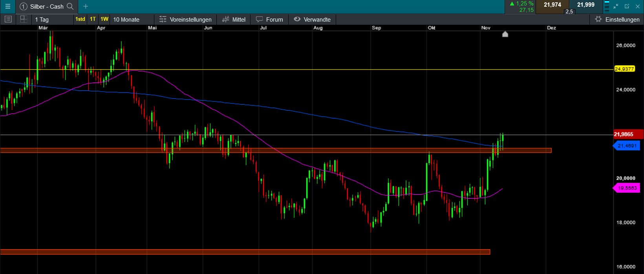Screen dimensions: 644x274
Task: Pop out the chart into new window
Action: [x=627, y=6]
